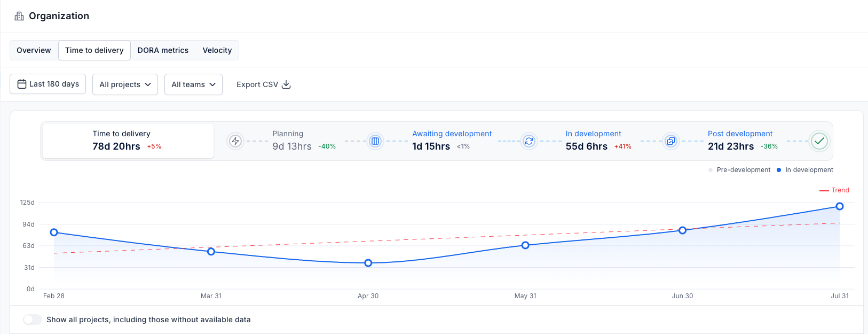Screen dimensions: 868x334
Task: Select the In development stage metric
Action: (598, 141)
